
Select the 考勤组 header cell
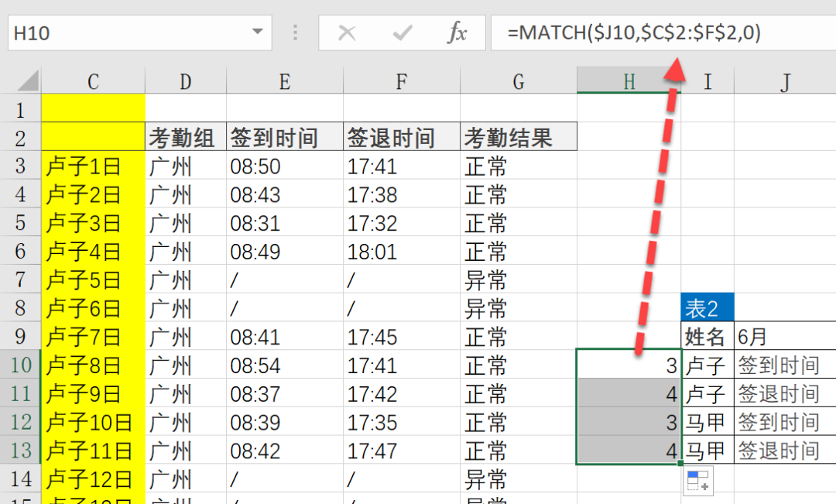tap(184, 137)
